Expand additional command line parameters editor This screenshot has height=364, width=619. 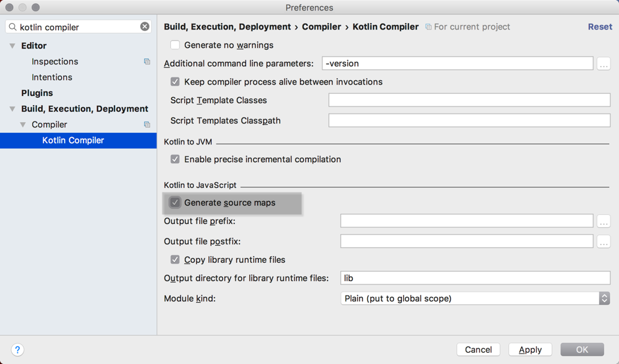pyautogui.click(x=604, y=64)
